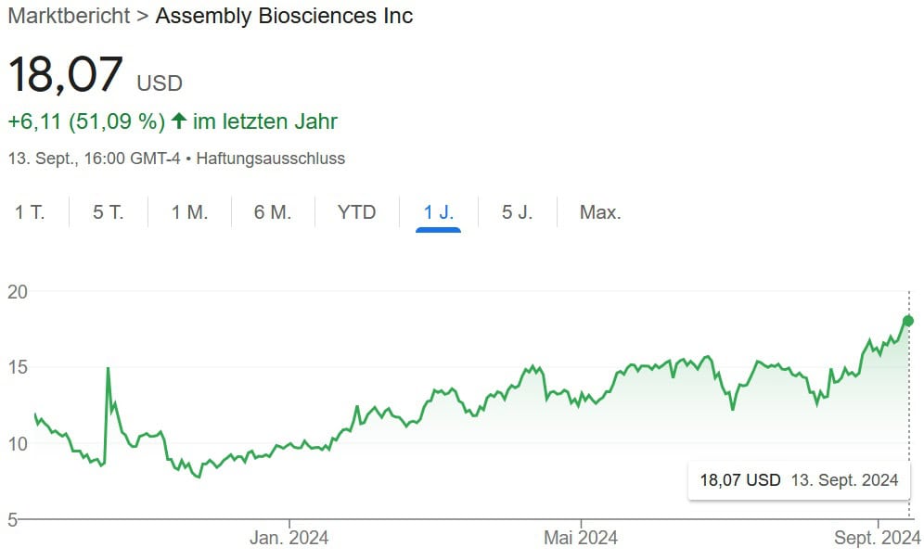924x560 pixels.
Task: Click the Sept. 2024 axis label
Action: pos(875,538)
